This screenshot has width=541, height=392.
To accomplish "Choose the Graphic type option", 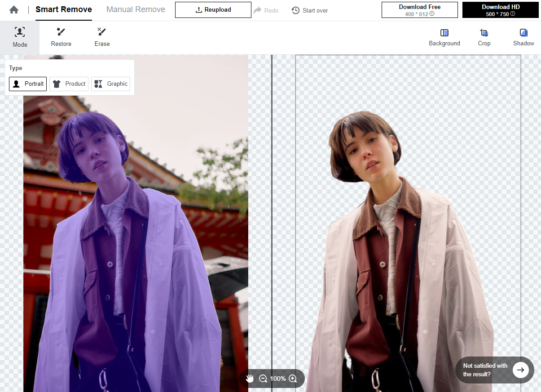I will click(111, 84).
